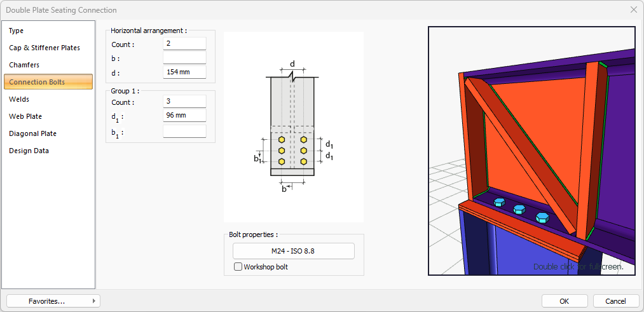
Task: Close the Double Plate Seating Connection dialog
Action: click(633, 10)
